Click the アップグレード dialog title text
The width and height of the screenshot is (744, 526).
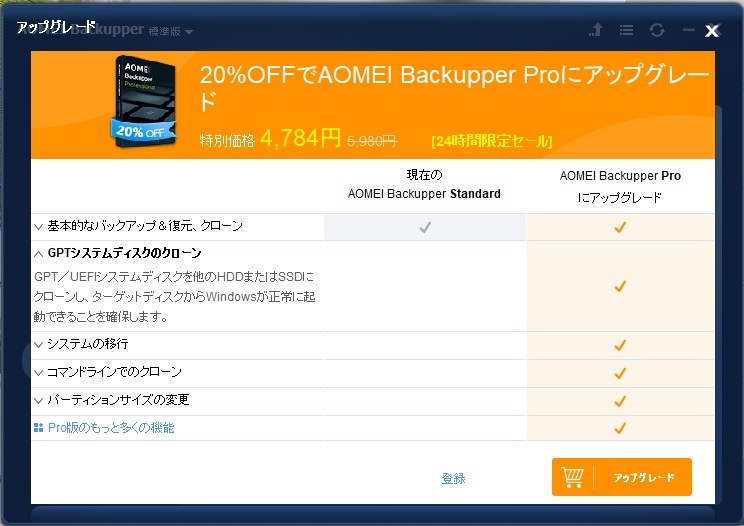(x=56, y=27)
